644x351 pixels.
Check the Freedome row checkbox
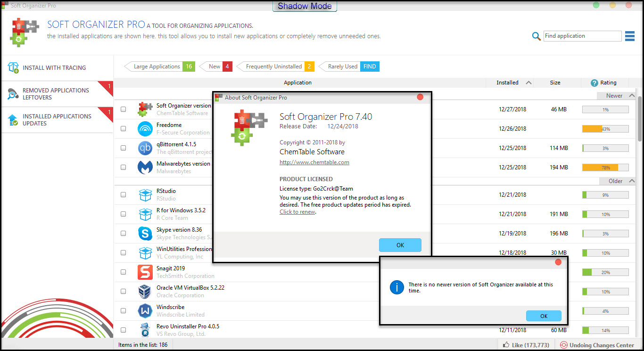tap(124, 128)
